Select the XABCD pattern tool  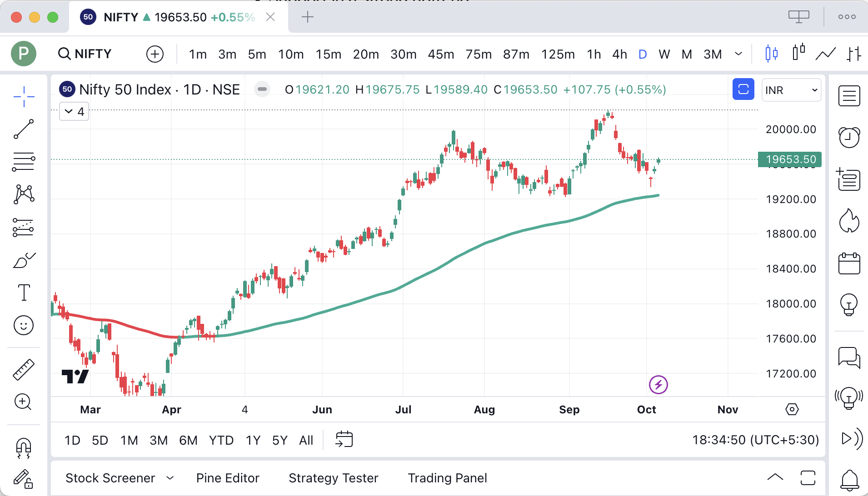(24, 194)
